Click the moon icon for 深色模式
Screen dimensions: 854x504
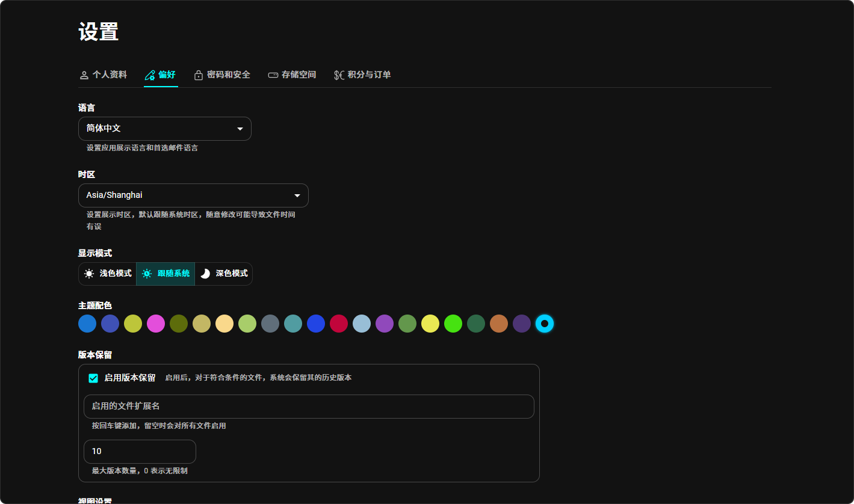pos(205,274)
